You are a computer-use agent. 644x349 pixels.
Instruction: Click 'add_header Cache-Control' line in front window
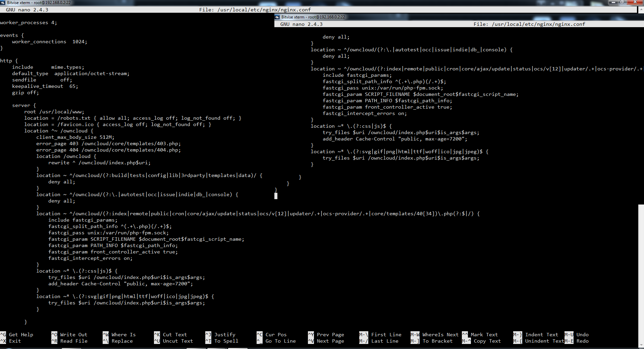click(395, 139)
